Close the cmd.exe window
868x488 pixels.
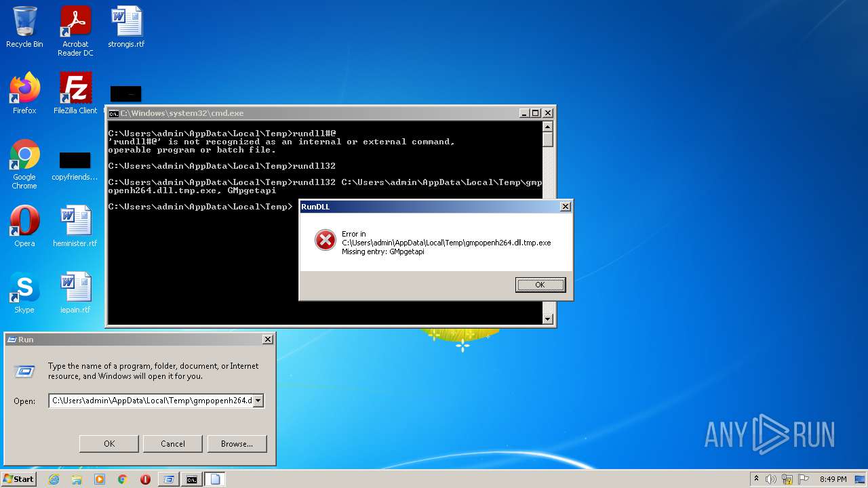coord(548,113)
